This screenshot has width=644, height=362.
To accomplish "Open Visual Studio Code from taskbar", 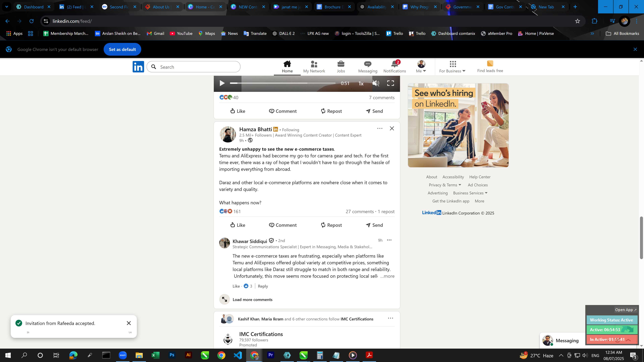I will (238, 355).
